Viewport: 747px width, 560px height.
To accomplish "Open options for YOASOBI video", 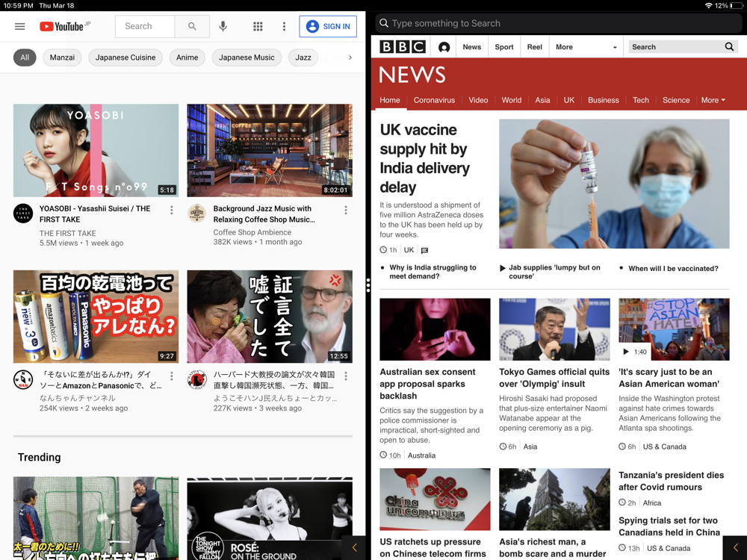I will (172, 210).
